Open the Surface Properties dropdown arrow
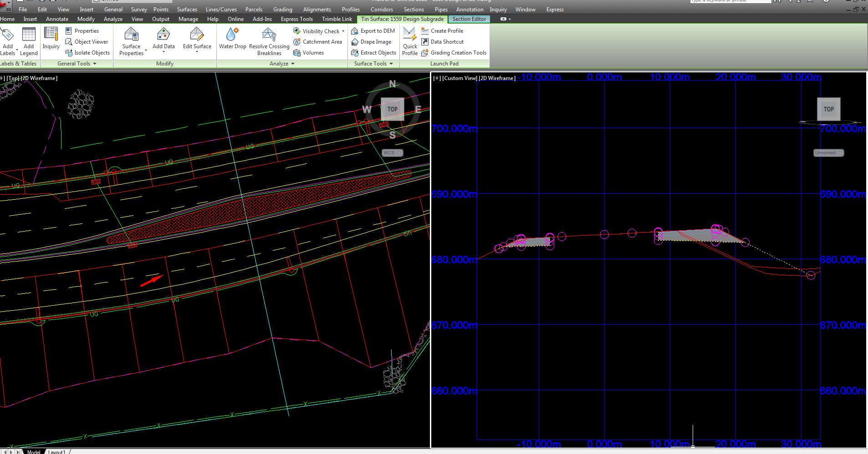The image size is (868, 454). (x=146, y=50)
